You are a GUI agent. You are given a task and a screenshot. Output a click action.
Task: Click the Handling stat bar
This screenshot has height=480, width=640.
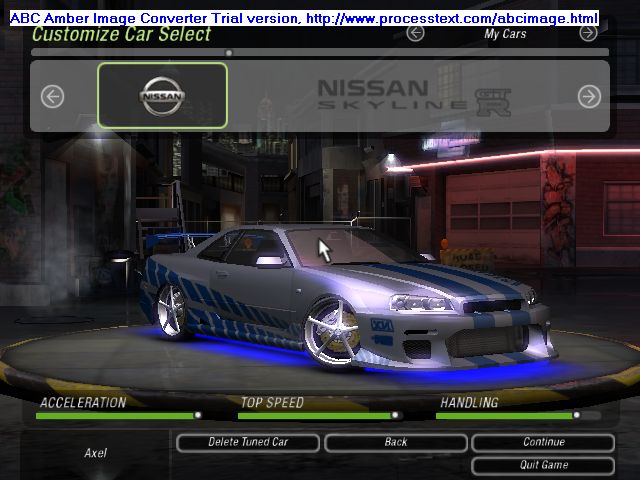[518, 416]
